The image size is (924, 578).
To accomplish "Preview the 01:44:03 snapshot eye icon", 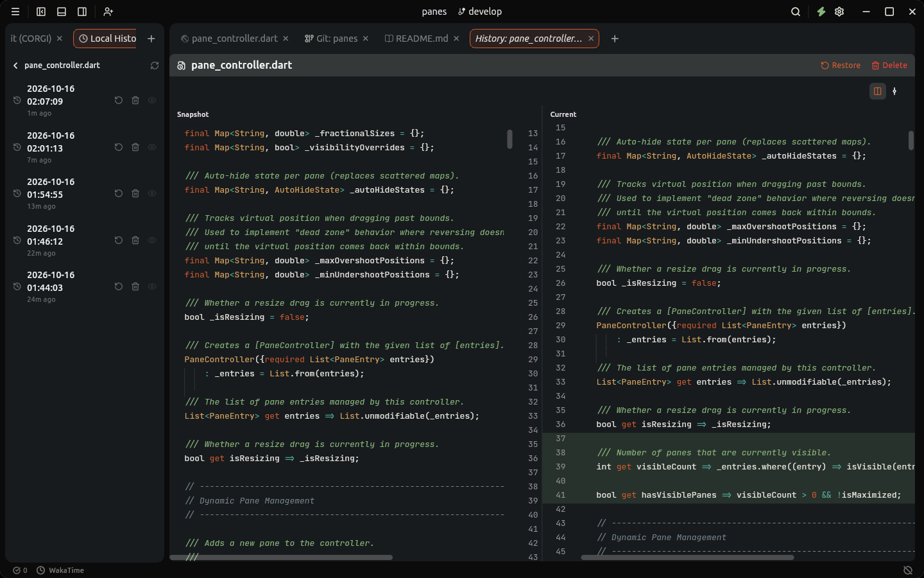I will [152, 286].
